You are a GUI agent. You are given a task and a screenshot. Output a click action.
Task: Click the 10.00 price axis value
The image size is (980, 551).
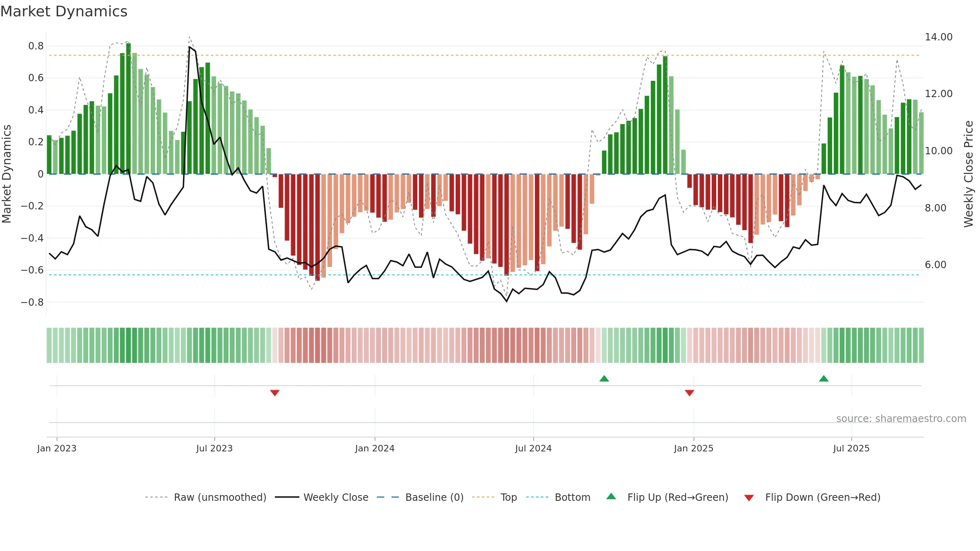click(x=939, y=151)
